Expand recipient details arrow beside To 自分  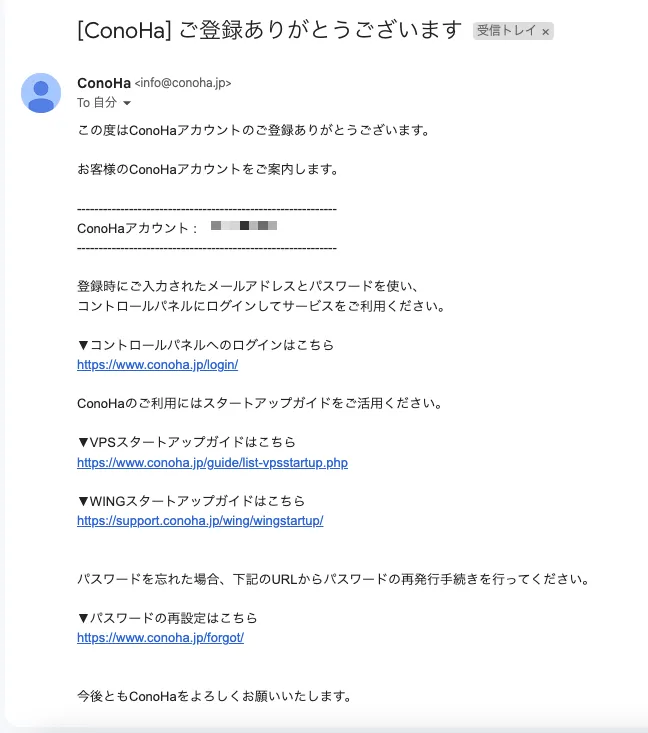[127, 103]
